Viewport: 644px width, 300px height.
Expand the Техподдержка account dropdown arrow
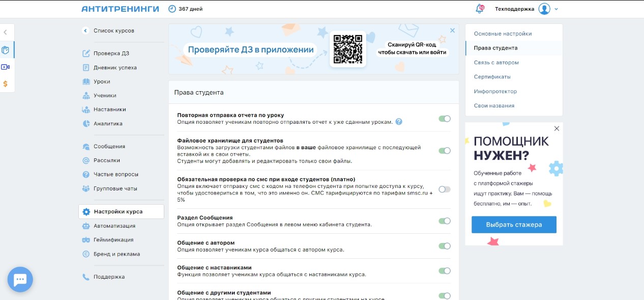(557, 9)
